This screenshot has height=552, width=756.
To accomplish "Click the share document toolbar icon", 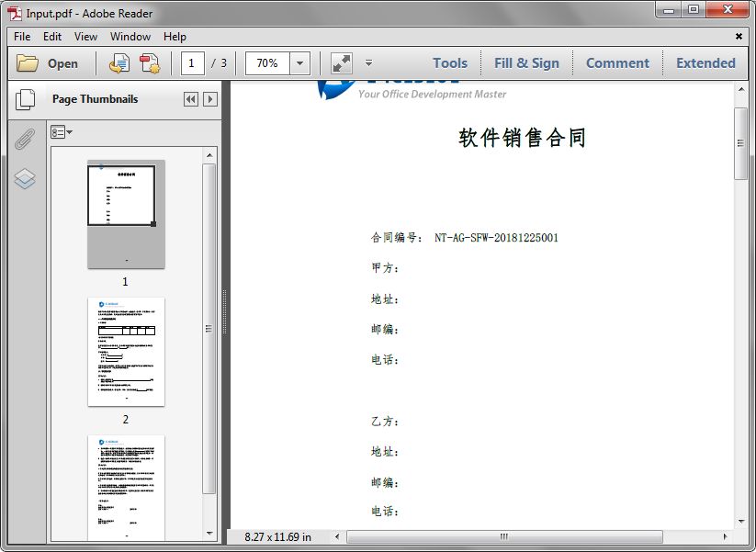I will [118, 62].
